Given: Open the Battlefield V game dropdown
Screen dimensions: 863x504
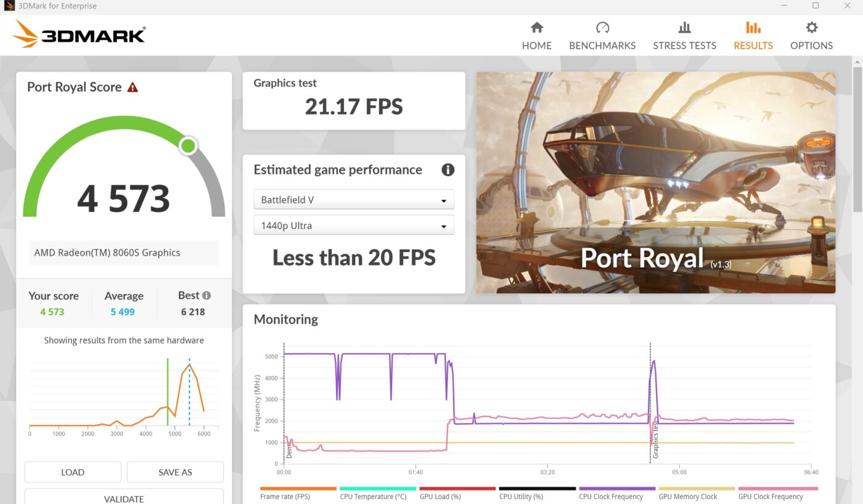Looking at the screenshot, I should coord(354,200).
